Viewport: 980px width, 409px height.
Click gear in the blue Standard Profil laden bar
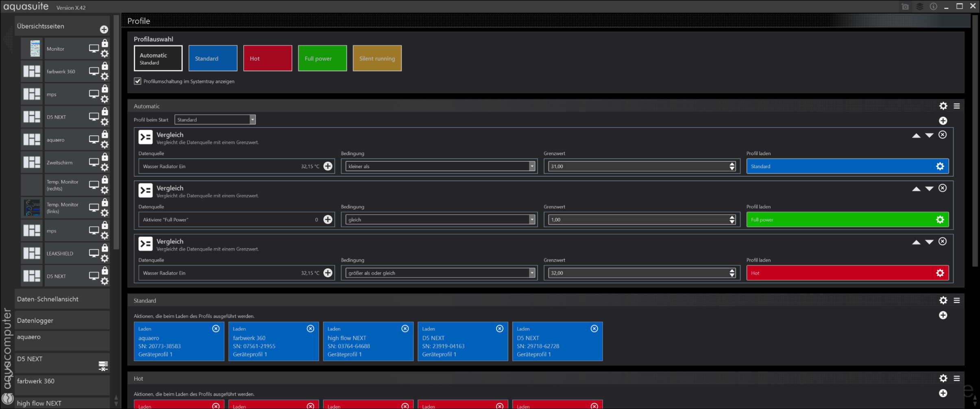940,166
